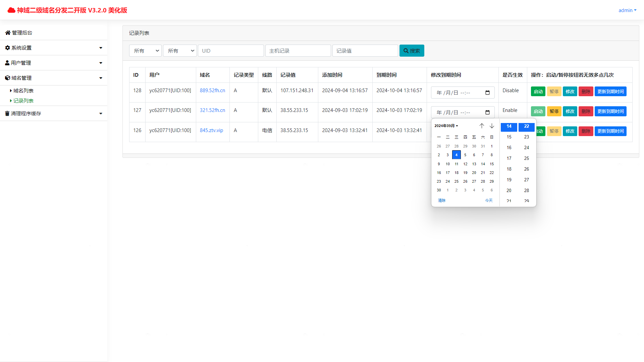The width and height of the screenshot is (644, 362).
Task: Go to next month with down arrow
Action: click(x=492, y=126)
